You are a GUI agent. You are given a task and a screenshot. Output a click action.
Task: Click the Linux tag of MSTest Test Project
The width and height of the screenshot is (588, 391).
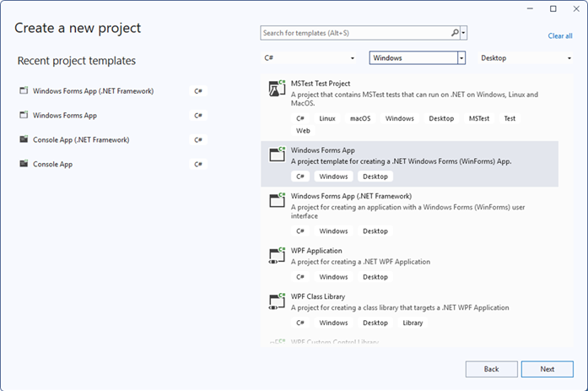click(327, 118)
